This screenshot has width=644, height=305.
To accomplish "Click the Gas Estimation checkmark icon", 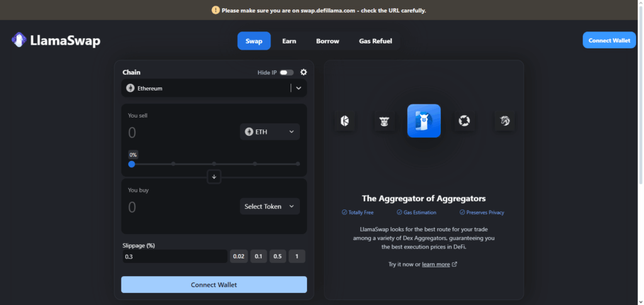I will pyautogui.click(x=399, y=212).
